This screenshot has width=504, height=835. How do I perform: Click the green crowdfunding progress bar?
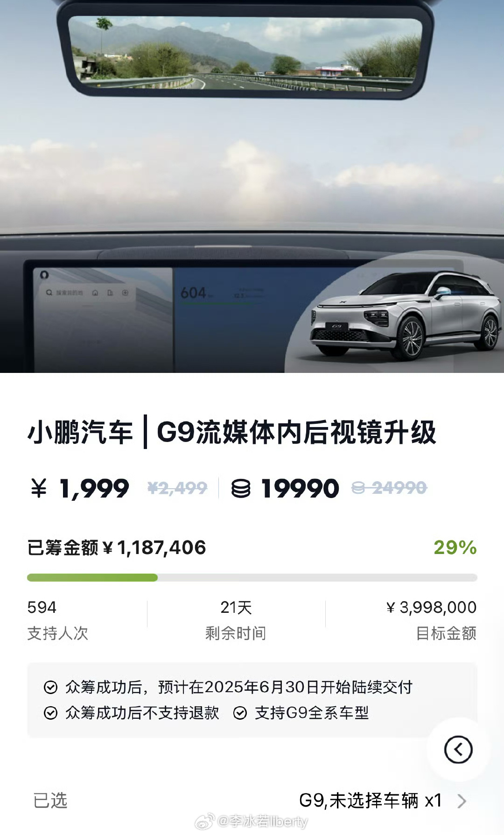[252, 578]
